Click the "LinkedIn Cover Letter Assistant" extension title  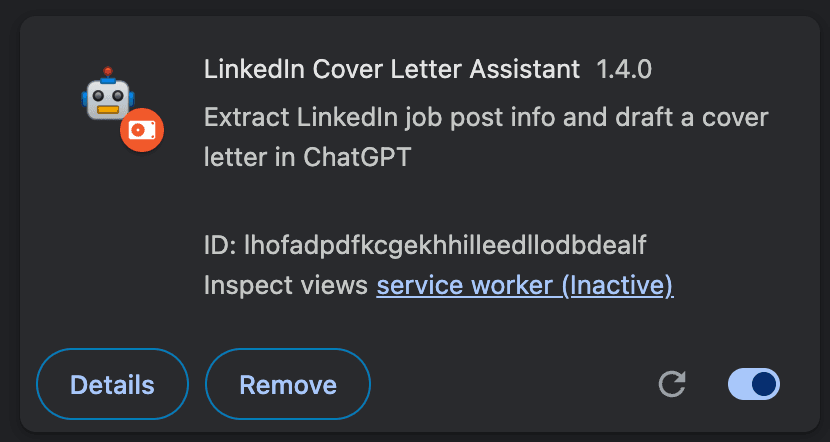[392, 69]
